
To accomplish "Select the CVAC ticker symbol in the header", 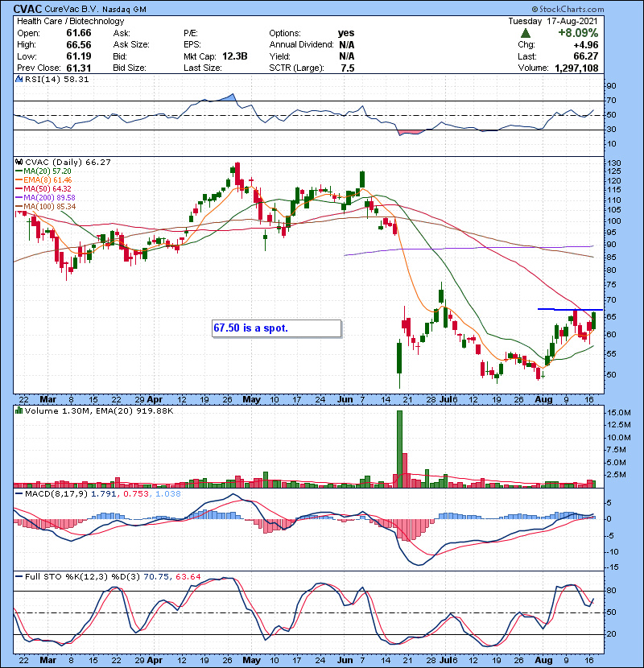I will [x=27, y=9].
